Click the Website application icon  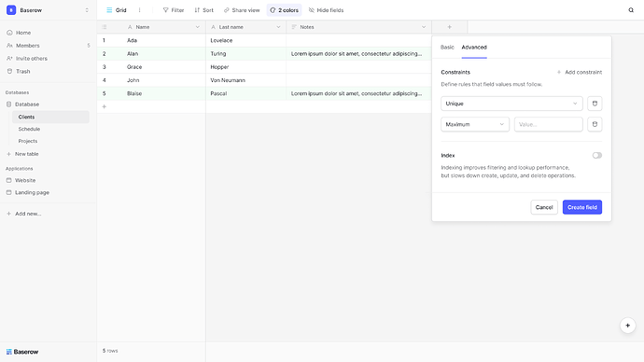tap(8, 180)
